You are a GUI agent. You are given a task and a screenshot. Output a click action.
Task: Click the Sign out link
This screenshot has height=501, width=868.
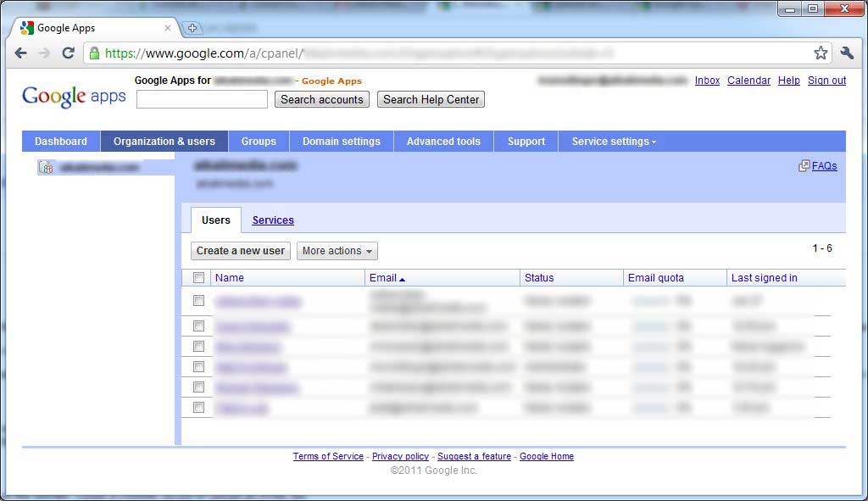[827, 81]
